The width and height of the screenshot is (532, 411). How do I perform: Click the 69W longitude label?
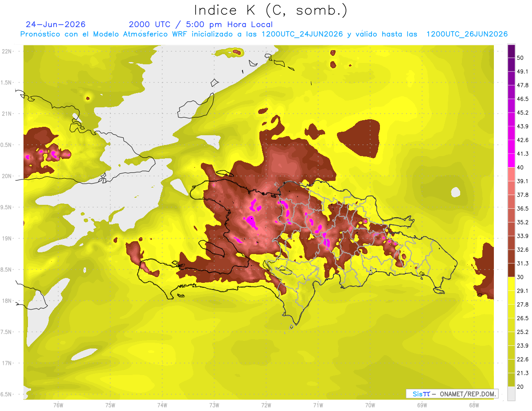[422, 405]
